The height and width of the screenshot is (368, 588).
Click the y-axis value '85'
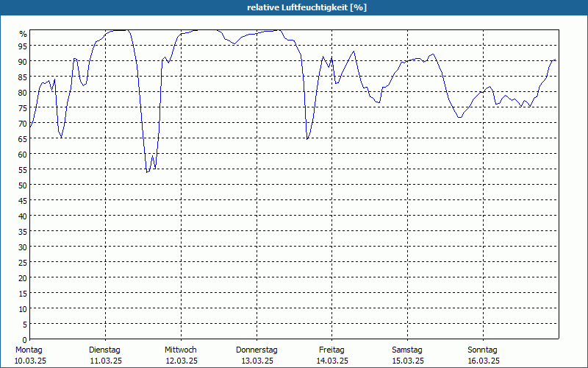click(x=23, y=77)
